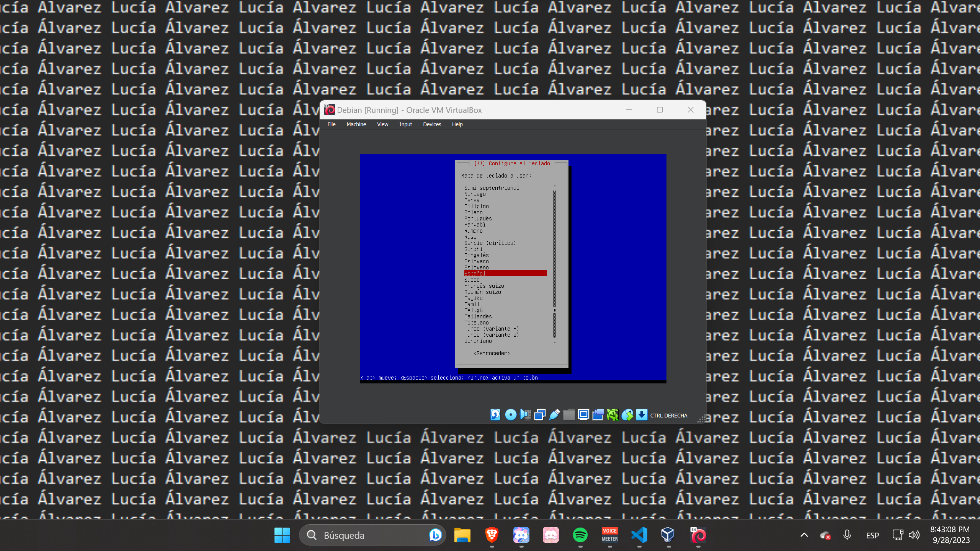980x551 pixels.
Task: Open the audio settings status icon
Action: coord(525,415)
